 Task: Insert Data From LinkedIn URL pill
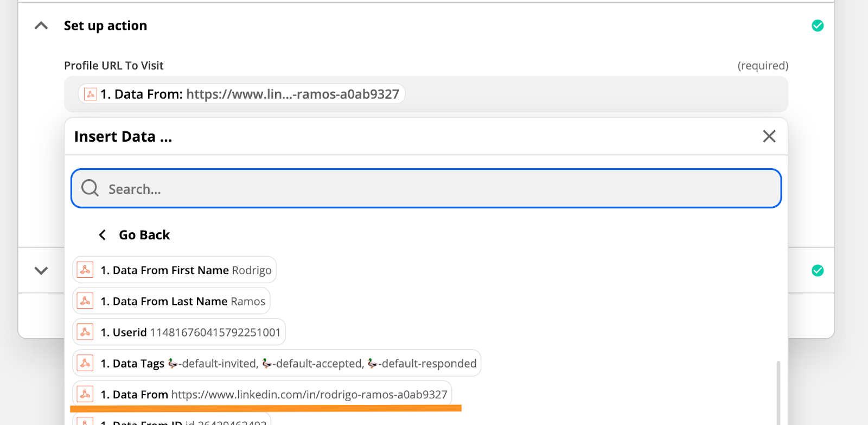(262, 394)
